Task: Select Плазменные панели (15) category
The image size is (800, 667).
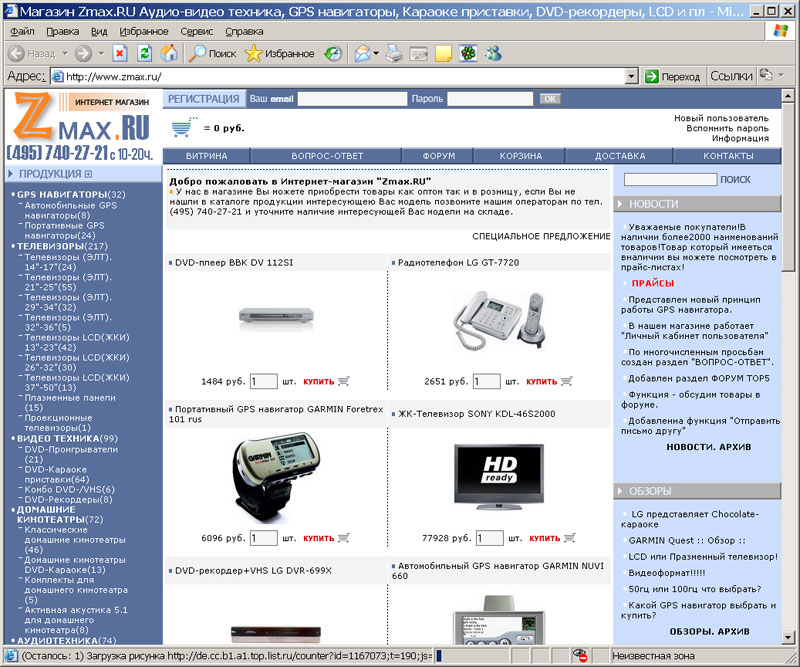Action: tap(70, 403)
